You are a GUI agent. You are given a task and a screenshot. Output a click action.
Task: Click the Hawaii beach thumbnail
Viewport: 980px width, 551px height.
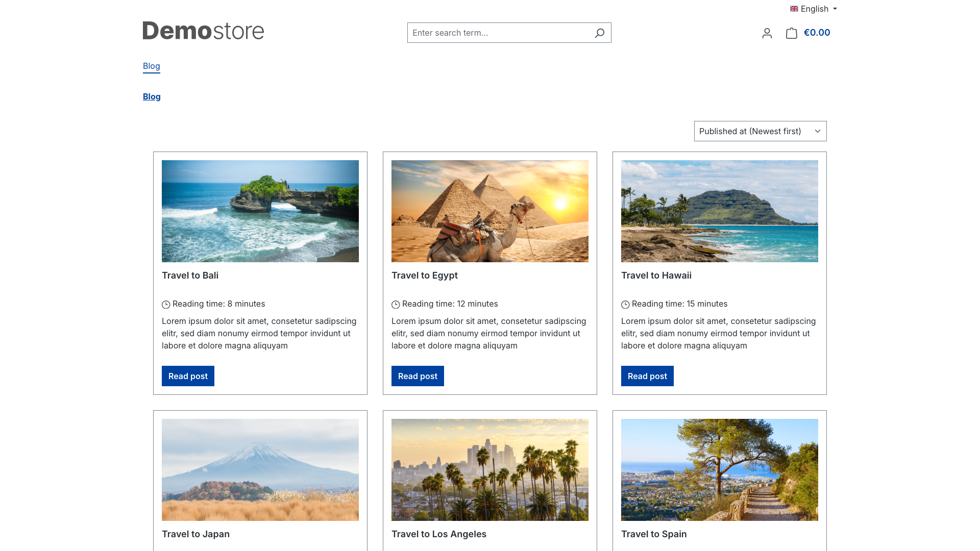point(720,211)
